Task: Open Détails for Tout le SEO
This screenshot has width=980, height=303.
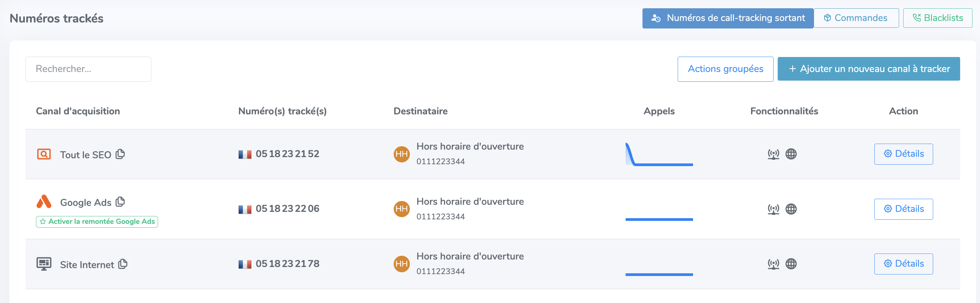Action: pyautogui.click(x=903, y=154)
